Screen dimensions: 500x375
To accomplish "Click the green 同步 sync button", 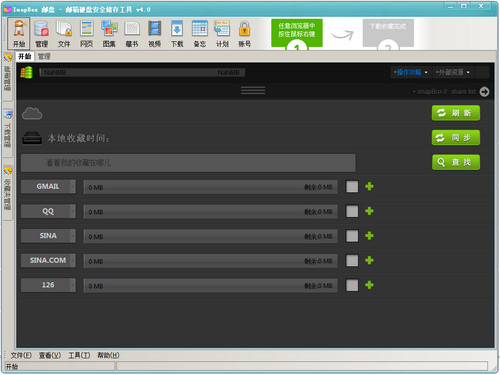I will pos(456,138).
